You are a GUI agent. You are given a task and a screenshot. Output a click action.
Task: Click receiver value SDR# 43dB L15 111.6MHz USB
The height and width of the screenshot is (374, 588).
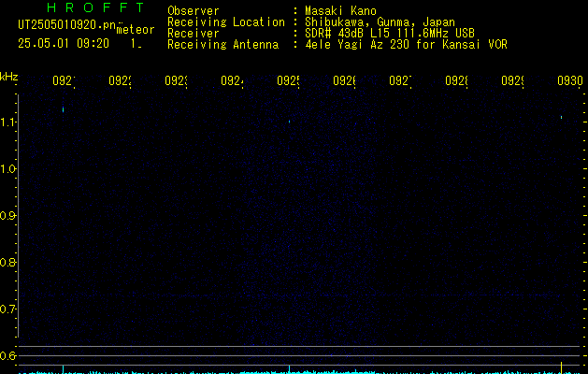[x=390, y=34]
